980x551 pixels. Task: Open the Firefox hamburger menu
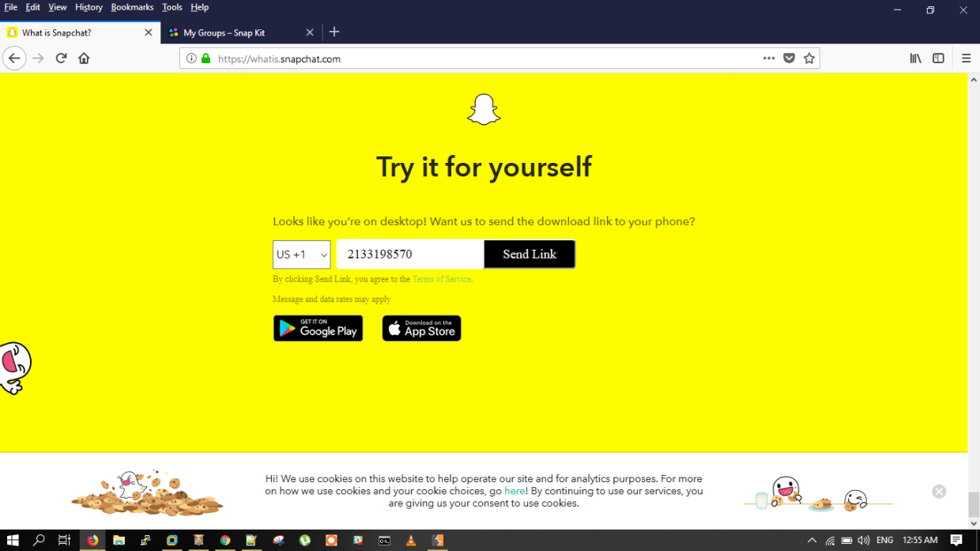pos(966,58)
